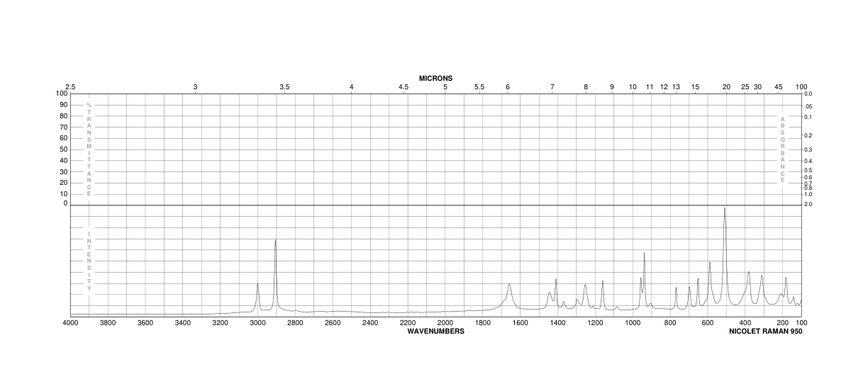Click the 5.5 microns tick label
868x374 pixels.
pyautogui.click(x=479, y=87)
